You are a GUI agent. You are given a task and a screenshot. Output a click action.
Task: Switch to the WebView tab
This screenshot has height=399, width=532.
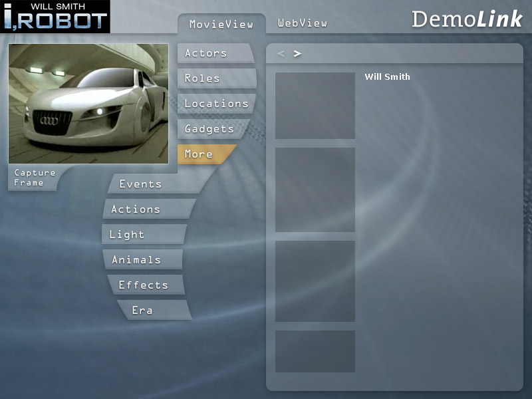(x=303, y=23)
